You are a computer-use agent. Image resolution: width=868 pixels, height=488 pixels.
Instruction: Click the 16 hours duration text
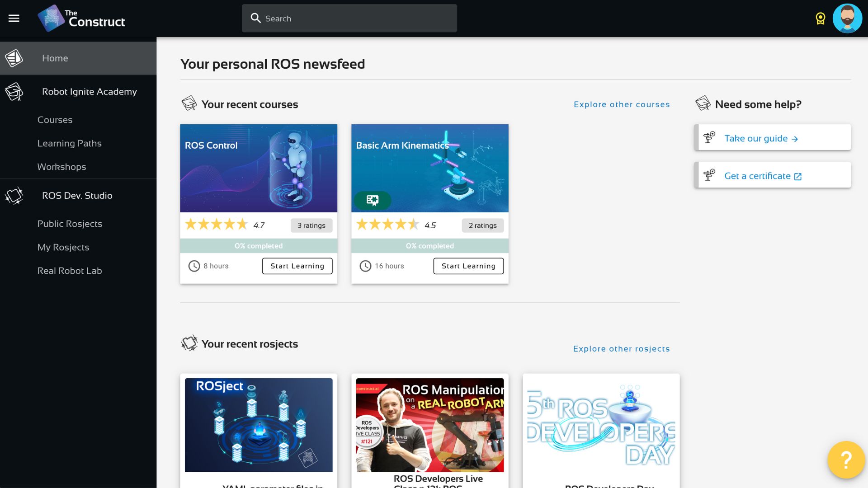[x=389, y=266]
